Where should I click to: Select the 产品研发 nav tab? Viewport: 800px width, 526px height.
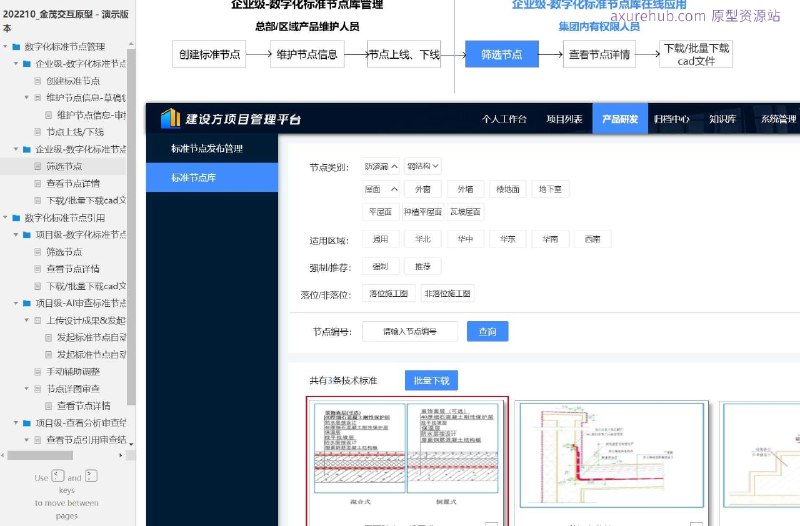(x=620, y=119)
